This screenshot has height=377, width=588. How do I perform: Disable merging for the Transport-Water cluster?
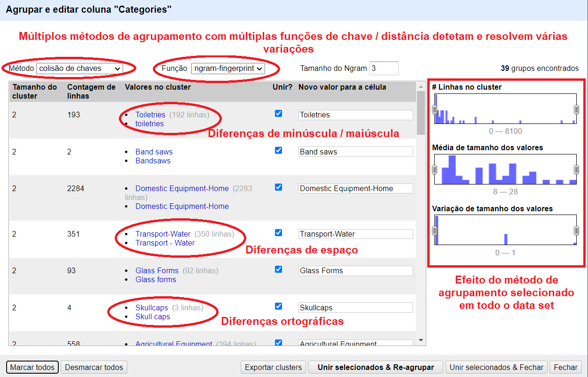[279, 232]
